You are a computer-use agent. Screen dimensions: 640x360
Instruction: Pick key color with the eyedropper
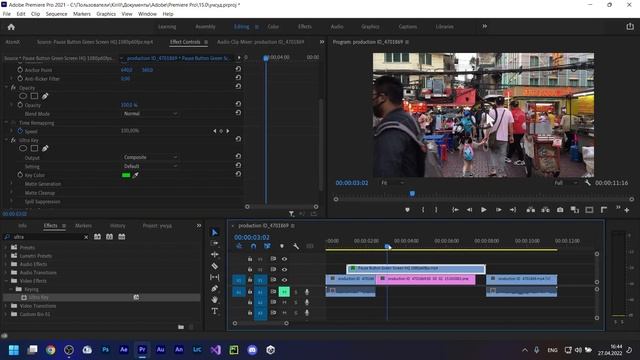(x=136, y=175)
